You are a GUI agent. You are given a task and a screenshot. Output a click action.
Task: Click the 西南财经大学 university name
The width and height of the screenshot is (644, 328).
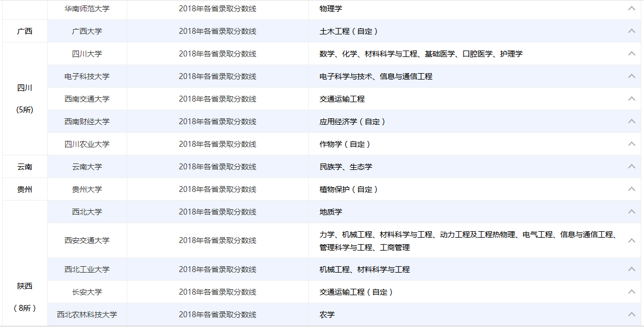(x=87, y=122)
